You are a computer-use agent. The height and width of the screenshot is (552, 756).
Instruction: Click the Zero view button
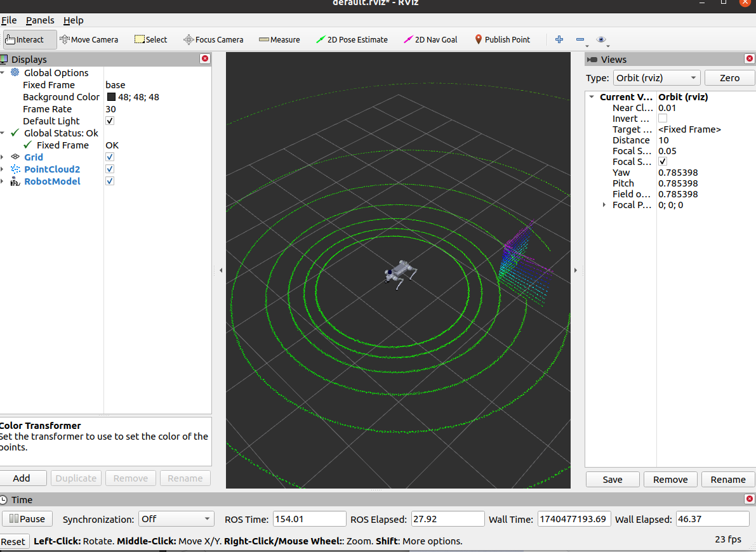pyautogui.click(x=730, y=77)
